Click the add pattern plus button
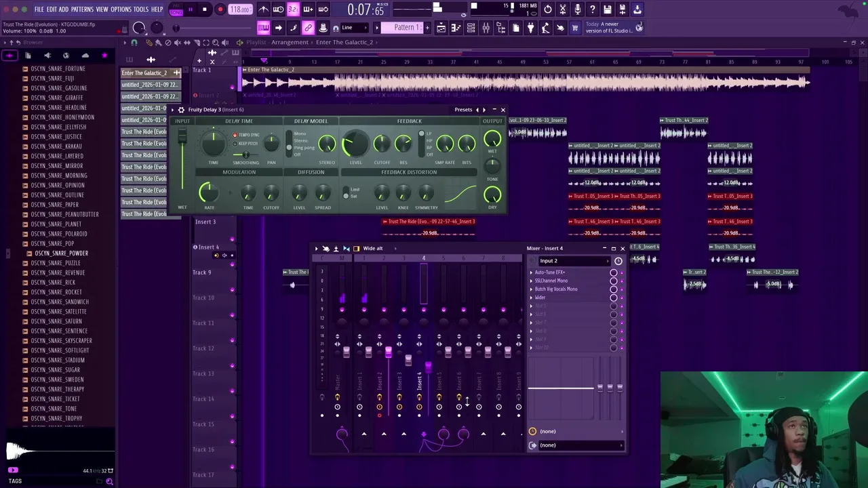The height and width of the screenshot is (488, 868). [428, 28]
